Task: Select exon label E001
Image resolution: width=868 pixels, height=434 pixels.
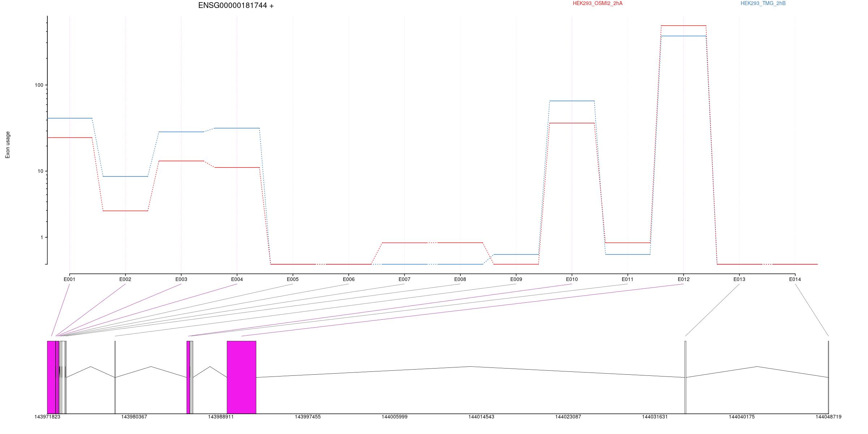Action: pyautogui.click(x=69, y=279)
